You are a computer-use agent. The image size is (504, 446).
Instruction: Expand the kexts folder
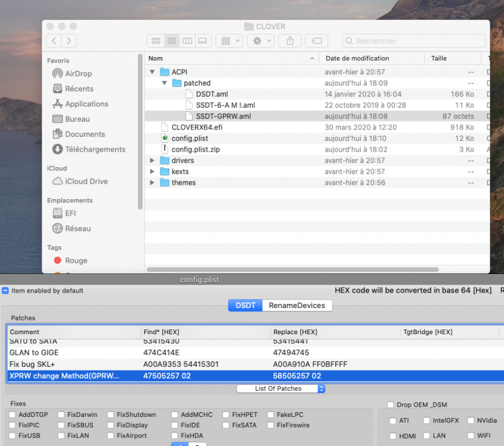[152, 171]
